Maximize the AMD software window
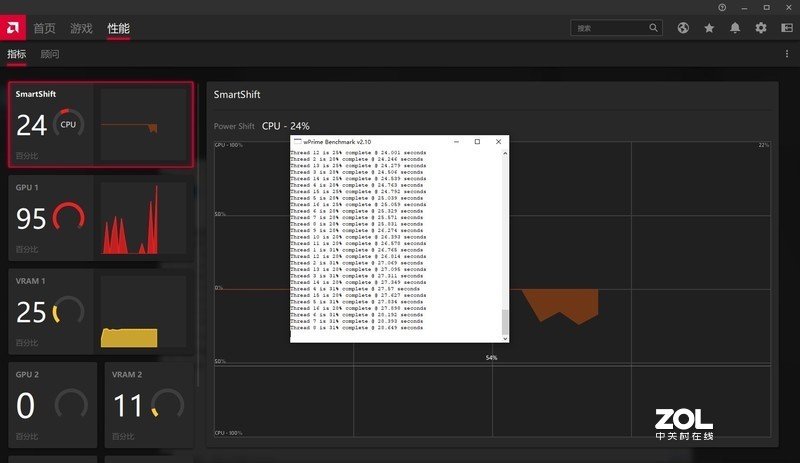 [x=766, y=8]
